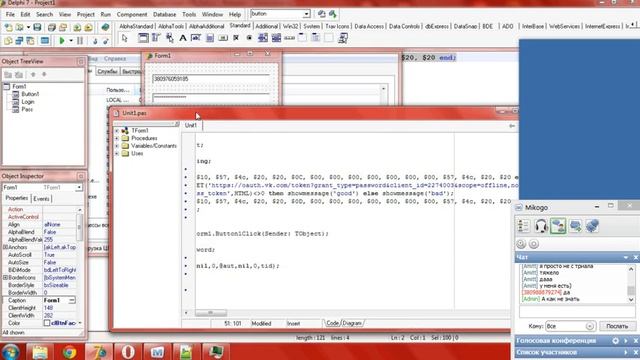Click the Mikogo chat message input box
The height and width of the screenshot is (360, 640).
(577, 311)
